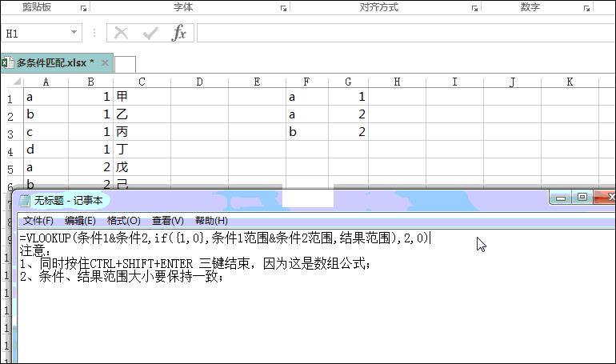The height and width of the screenshot is (364, 616).
Task: Click cell C5 containing 戊
Action: click(142, 167)
